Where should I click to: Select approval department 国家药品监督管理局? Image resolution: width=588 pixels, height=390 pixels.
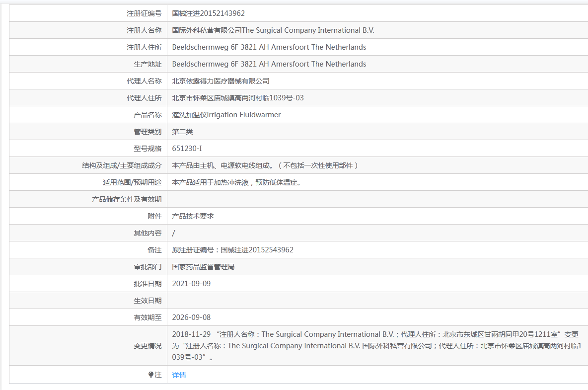[203, 267]
